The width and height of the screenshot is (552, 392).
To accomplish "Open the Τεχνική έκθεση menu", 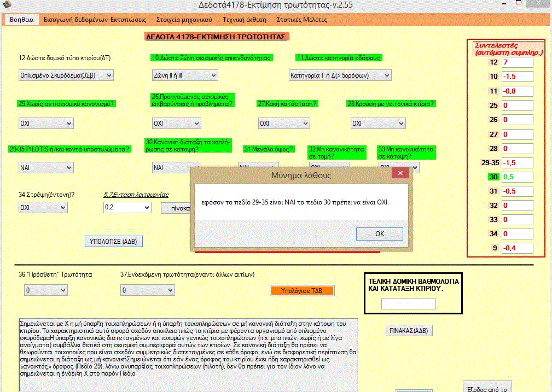I will [244, 20].
